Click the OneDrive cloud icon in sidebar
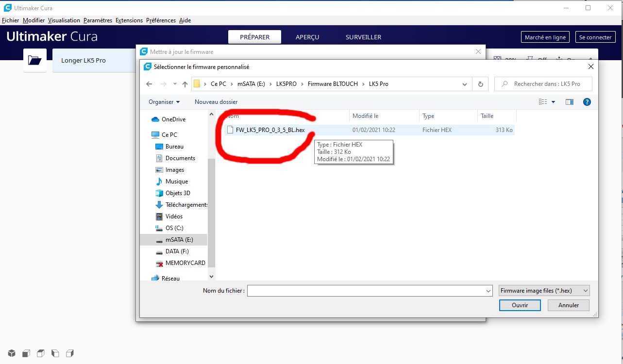This screenshot has height=364, width=623. tap(155, 119)
